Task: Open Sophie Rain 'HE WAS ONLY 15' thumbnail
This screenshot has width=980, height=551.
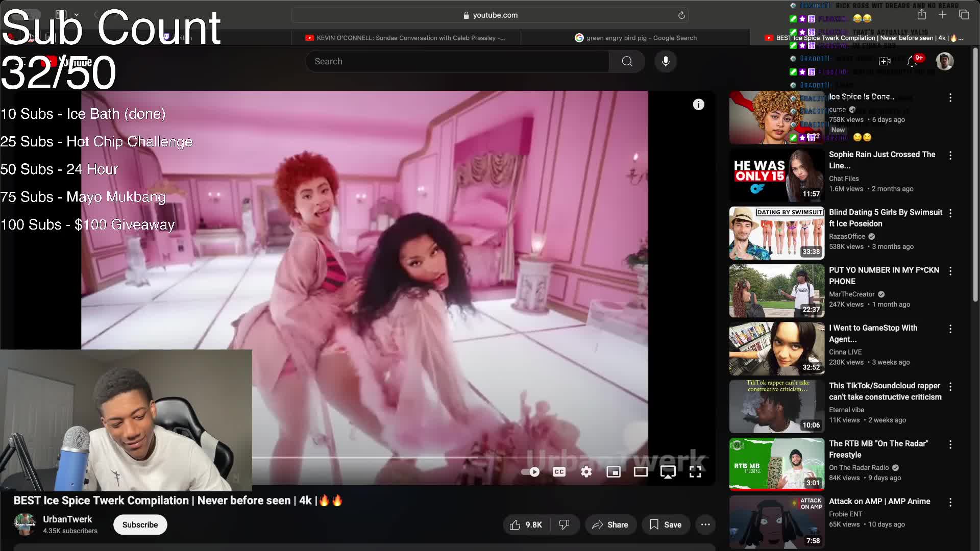Action: pyautogui.click(x=777, y=176)
